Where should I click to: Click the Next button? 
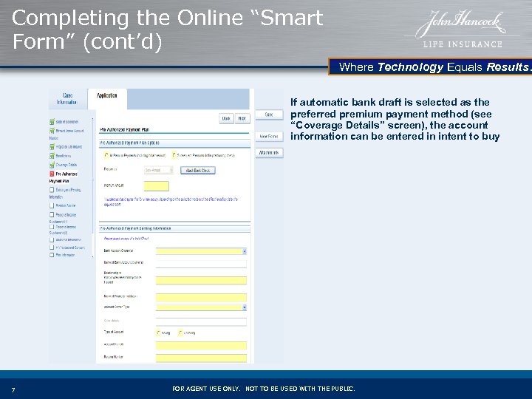(242, 118)
